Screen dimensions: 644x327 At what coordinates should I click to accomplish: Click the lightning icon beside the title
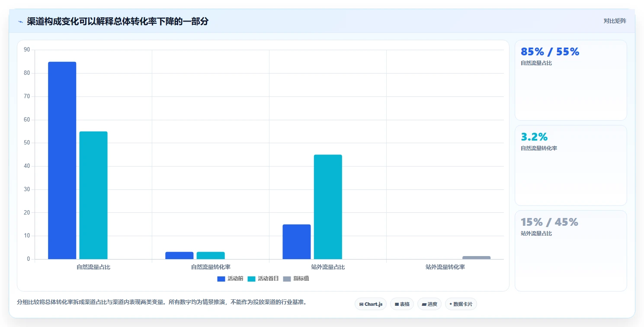click(20, 22)
